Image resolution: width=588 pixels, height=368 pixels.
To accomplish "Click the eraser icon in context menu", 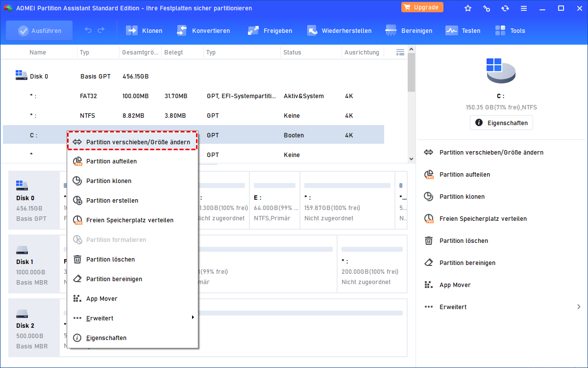I will [77, 279].
